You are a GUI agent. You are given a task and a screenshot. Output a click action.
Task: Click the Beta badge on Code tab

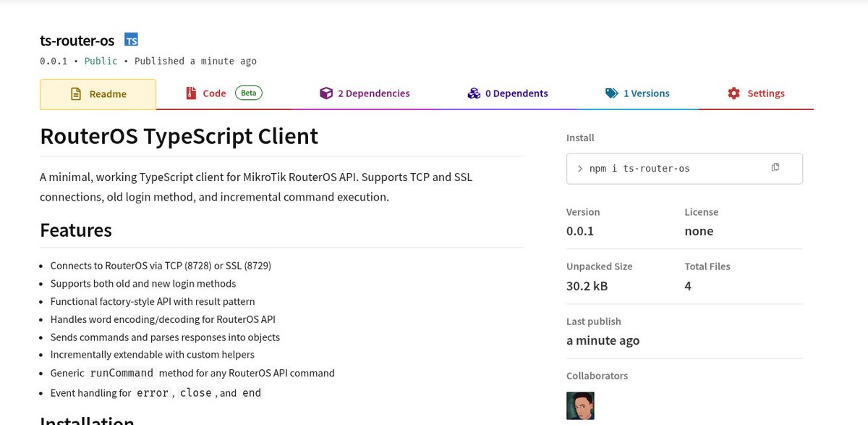coord(248,93)
